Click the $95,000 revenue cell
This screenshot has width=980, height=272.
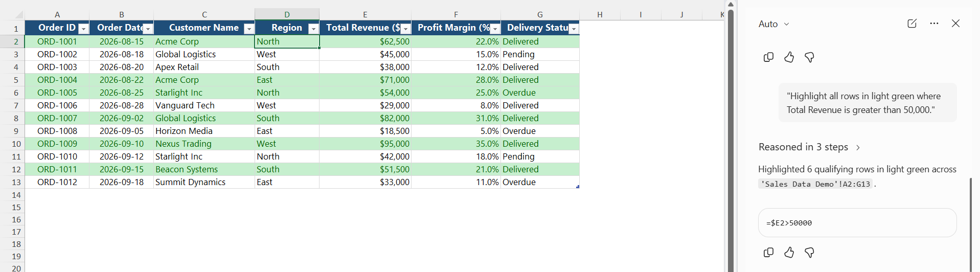[x=365, y=144]
